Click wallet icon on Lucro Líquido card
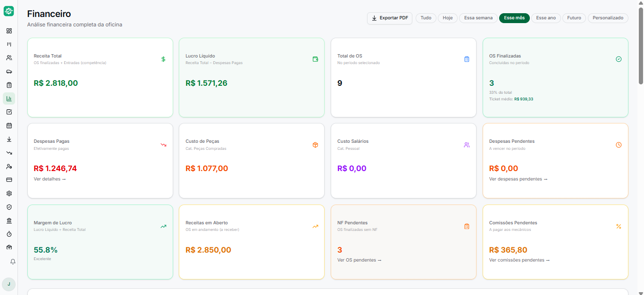Screen dimensions: 644x295 [x=315, y=59]
